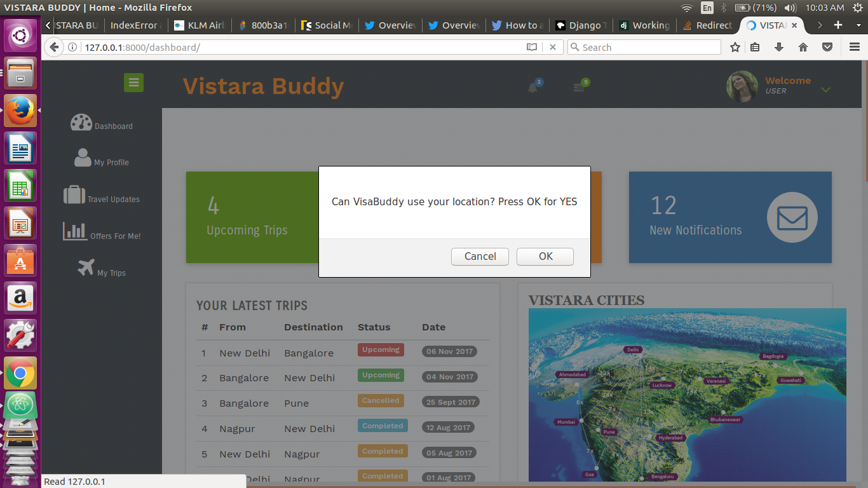Screen dimensions: 868x488
Task: Switch to the Django tab
Action: [581, 25]
